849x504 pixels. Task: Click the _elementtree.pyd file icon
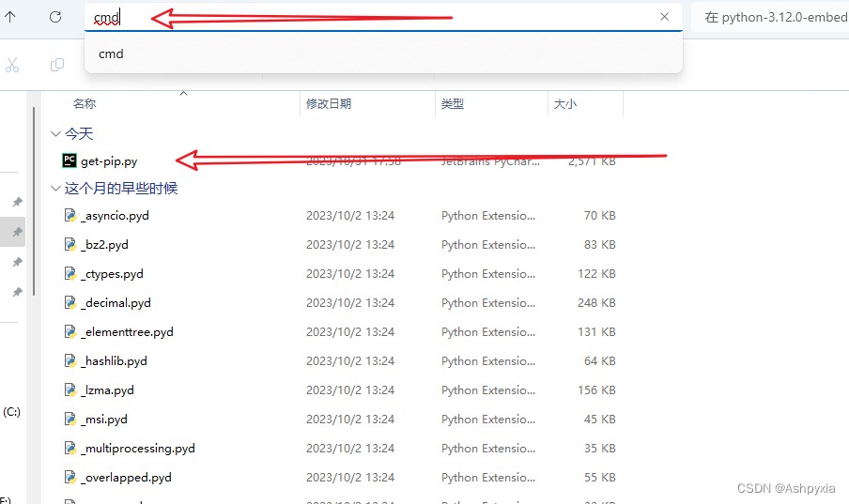pyautogui.click(x=70, y=332)
